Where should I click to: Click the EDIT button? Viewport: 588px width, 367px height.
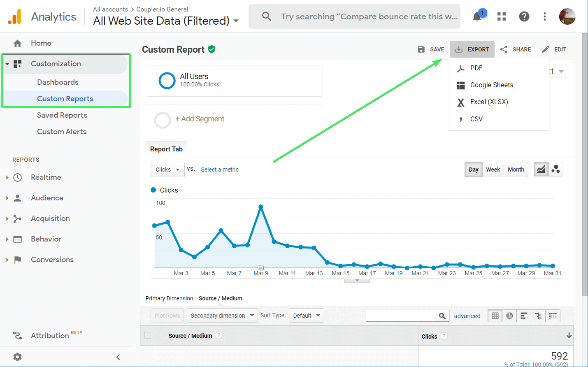click(x=554, y=49)
